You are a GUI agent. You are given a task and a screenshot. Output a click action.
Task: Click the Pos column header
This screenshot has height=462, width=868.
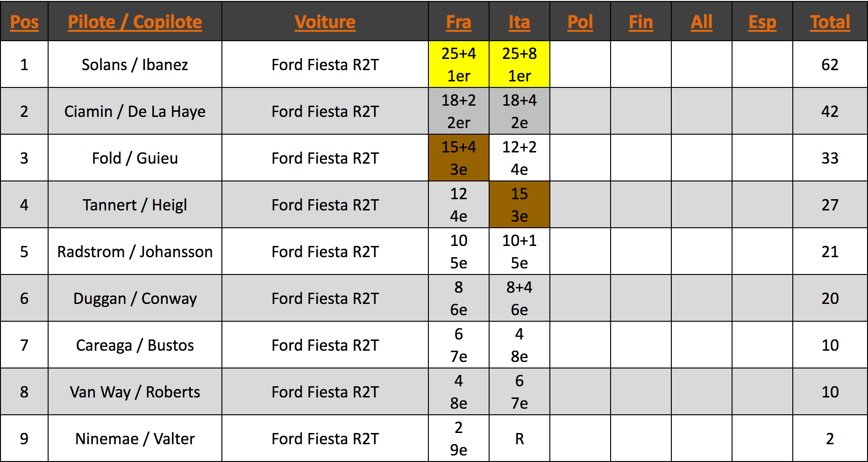(24, 22)
